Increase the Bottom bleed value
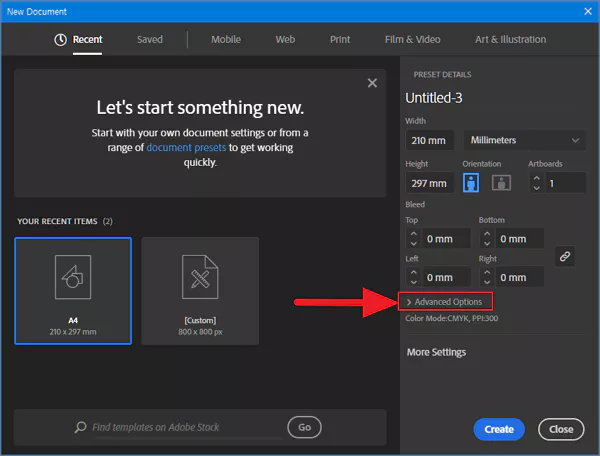The width and height of the screenshot is (600, 456). pyautogui.click(x=487, y=234)
